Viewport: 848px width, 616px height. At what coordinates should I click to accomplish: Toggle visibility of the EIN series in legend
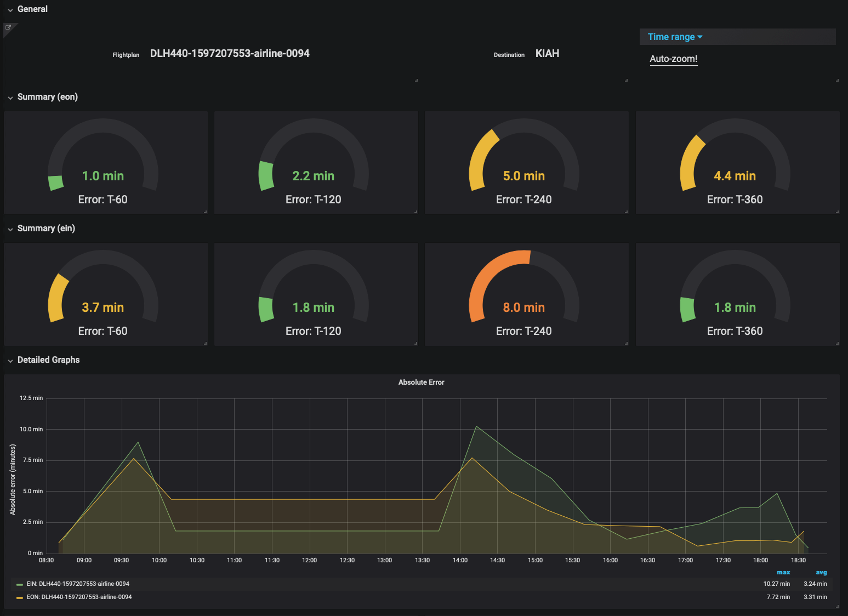tap(77, 584)
